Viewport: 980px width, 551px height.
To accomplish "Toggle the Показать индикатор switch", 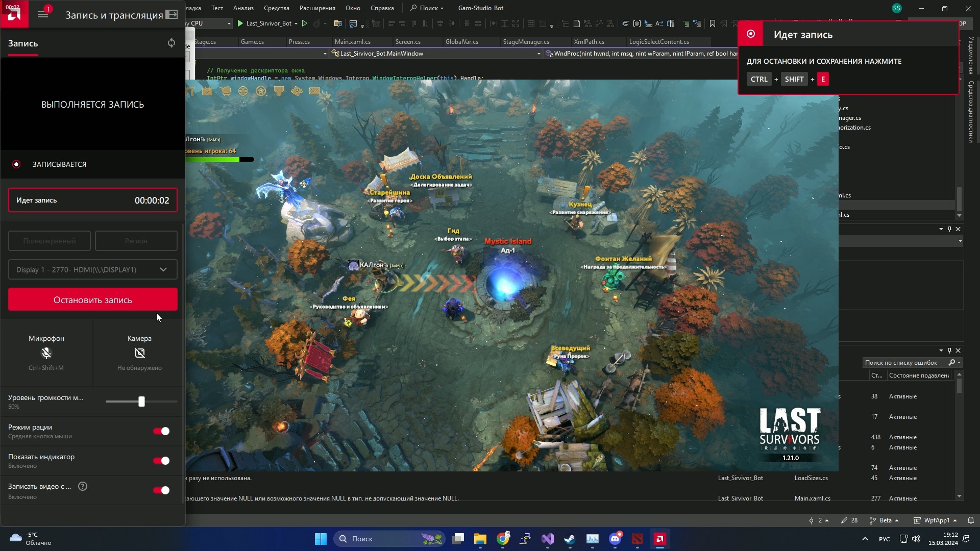I will (161, 461).
